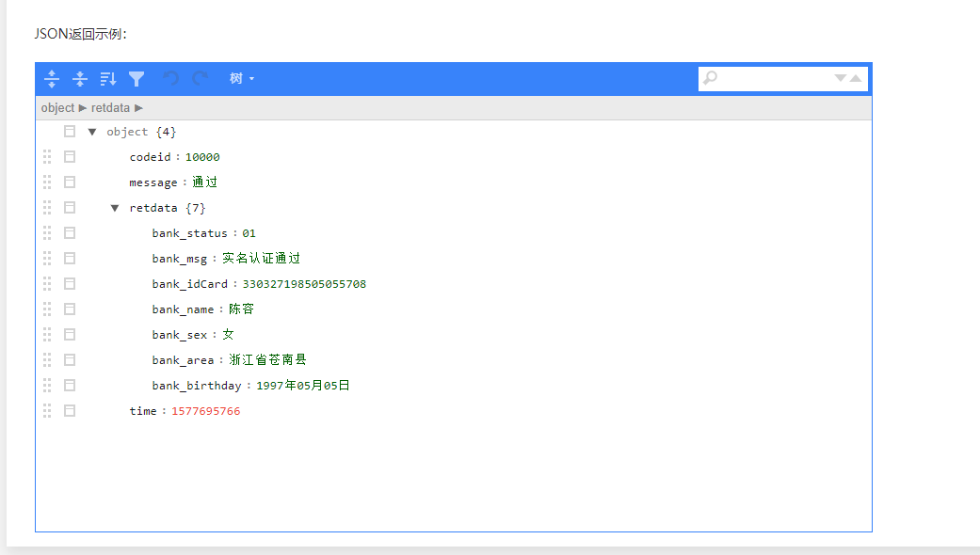Open the sort contents tool
This screenshot has height=555, width=980.
108,79
